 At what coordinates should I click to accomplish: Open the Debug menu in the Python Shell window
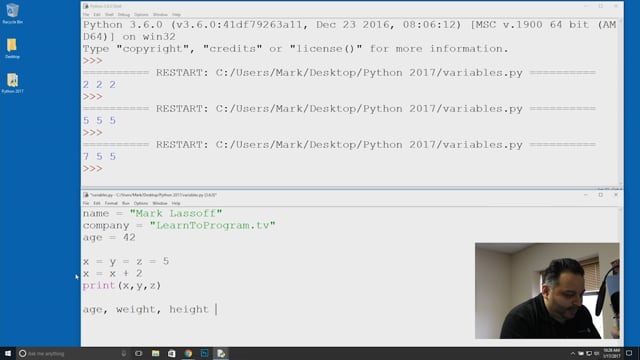pyautogui.click(x=124, y=15)
